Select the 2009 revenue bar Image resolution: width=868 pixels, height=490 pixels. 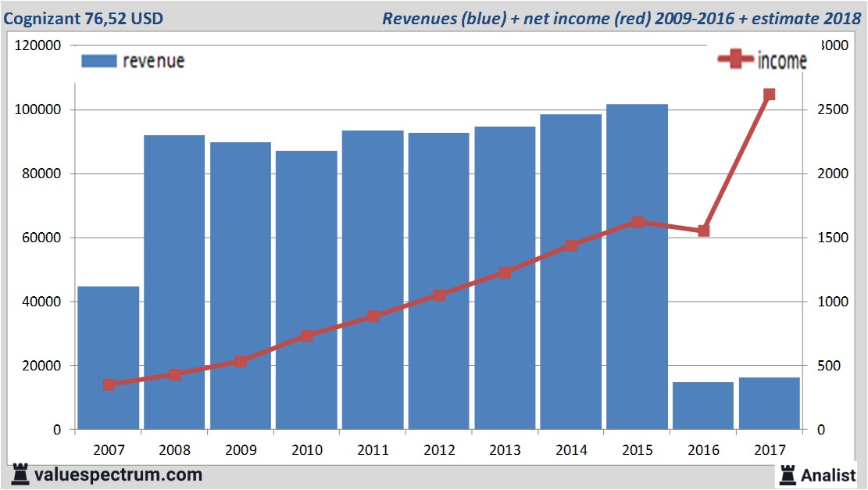click(241, 286)
